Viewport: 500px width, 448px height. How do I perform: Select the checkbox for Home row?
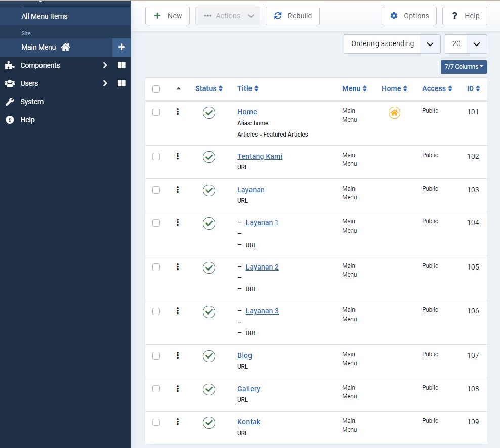[x=156, y=112]
